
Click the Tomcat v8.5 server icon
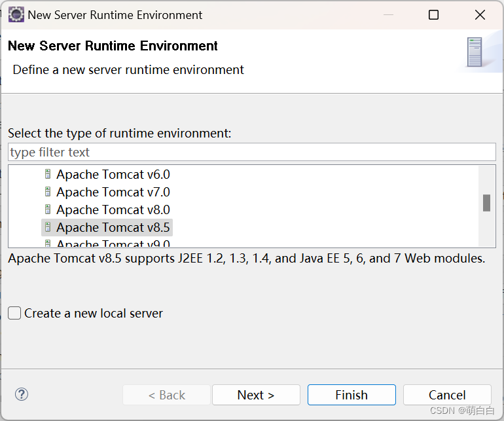48,227
